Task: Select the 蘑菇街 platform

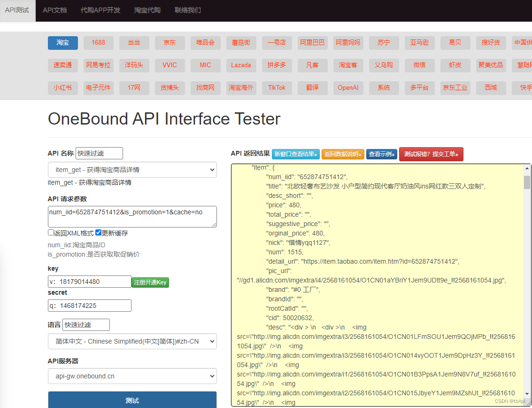Action: 241,43
